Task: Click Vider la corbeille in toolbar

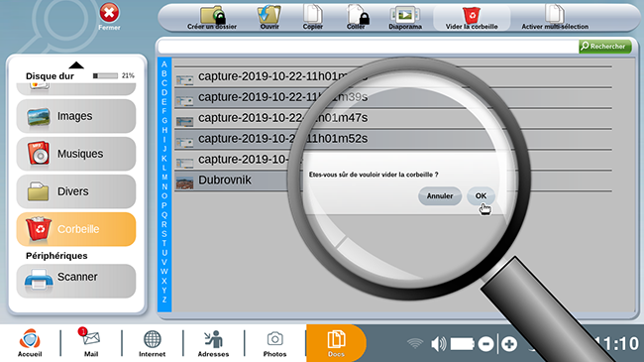Action: point(472,19)
